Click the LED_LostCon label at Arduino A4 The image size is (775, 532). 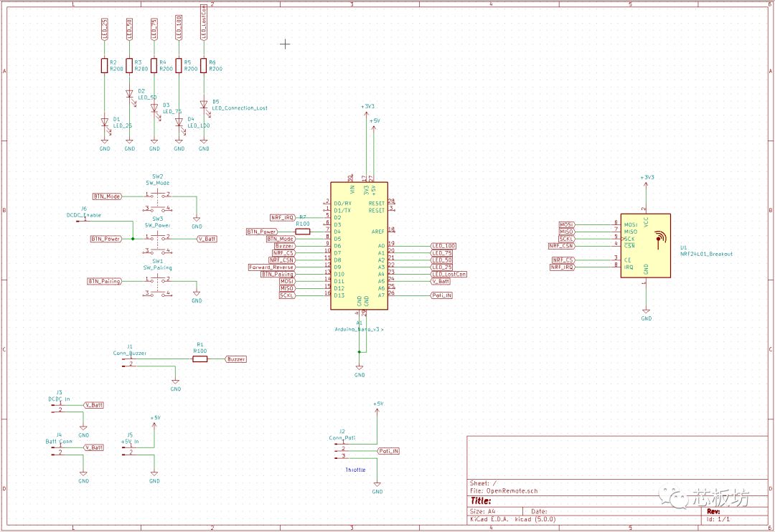point(448,274)
